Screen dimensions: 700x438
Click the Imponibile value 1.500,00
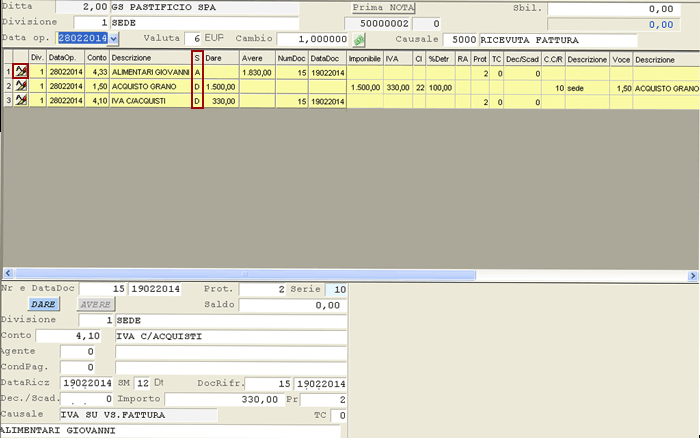click(x=365, y=88)
